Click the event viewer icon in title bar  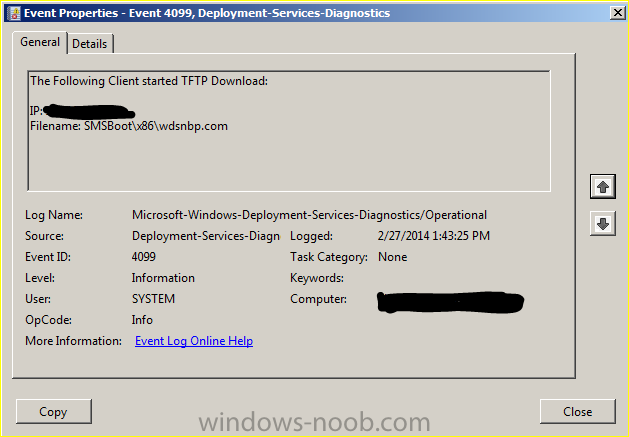coord(14,13)
